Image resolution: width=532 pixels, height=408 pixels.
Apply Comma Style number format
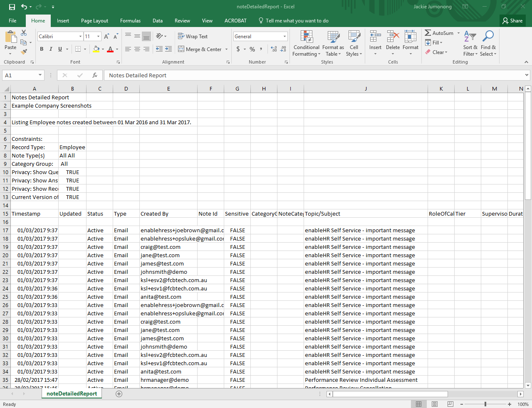coord(261,49)
